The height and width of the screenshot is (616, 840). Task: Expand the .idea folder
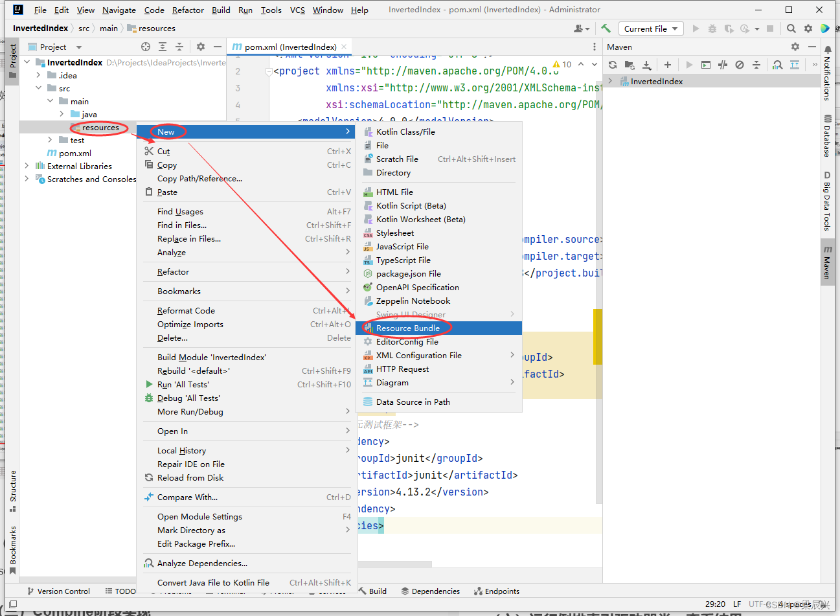coord(40,75)
